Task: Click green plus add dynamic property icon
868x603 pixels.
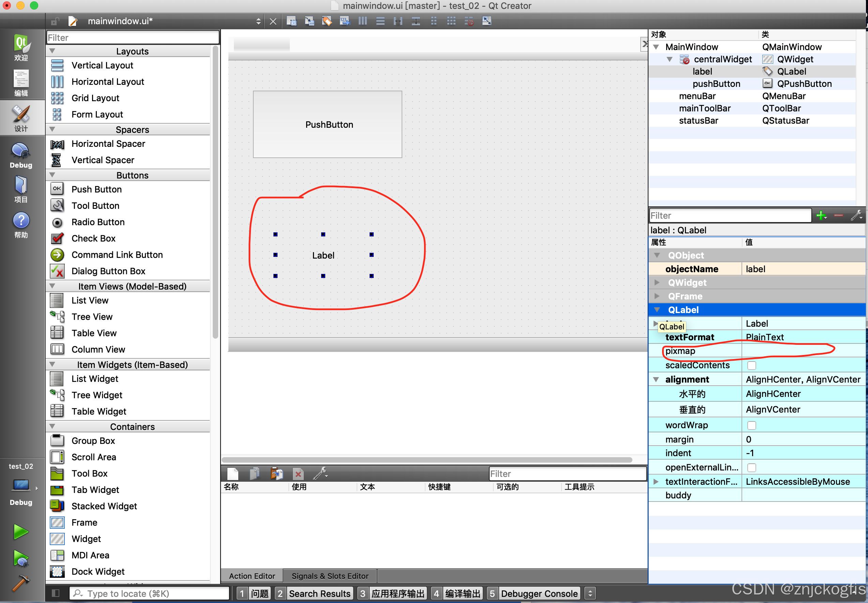Action: click(821, 216)
